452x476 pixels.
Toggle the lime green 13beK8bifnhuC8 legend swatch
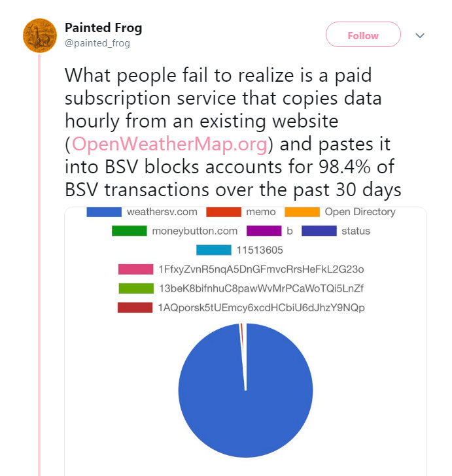(135, 288)
